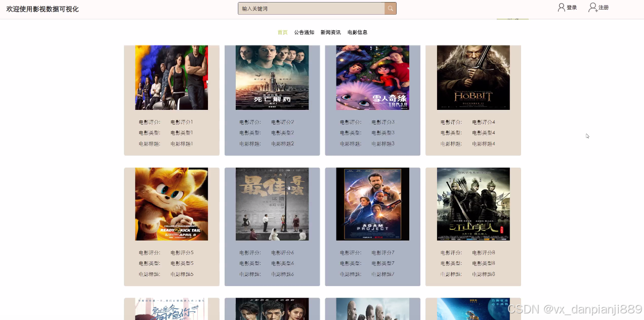Click the text 电影标题2

282,144
